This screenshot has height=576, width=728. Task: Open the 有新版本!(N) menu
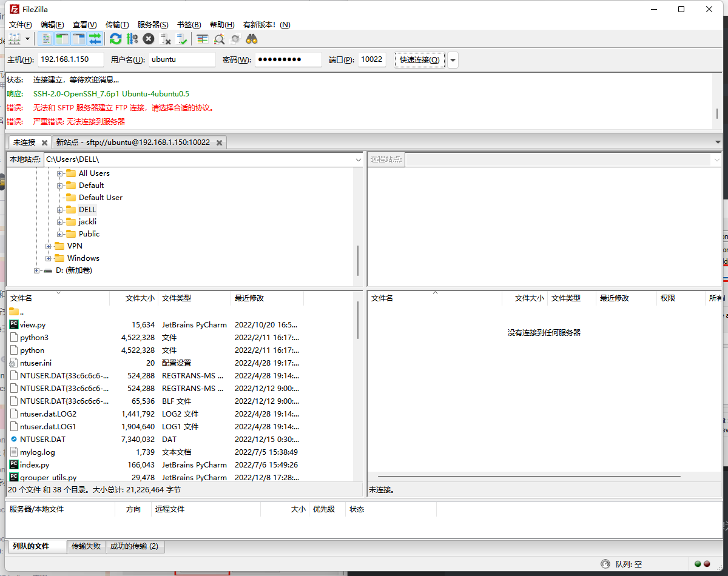tap(266, 25)
